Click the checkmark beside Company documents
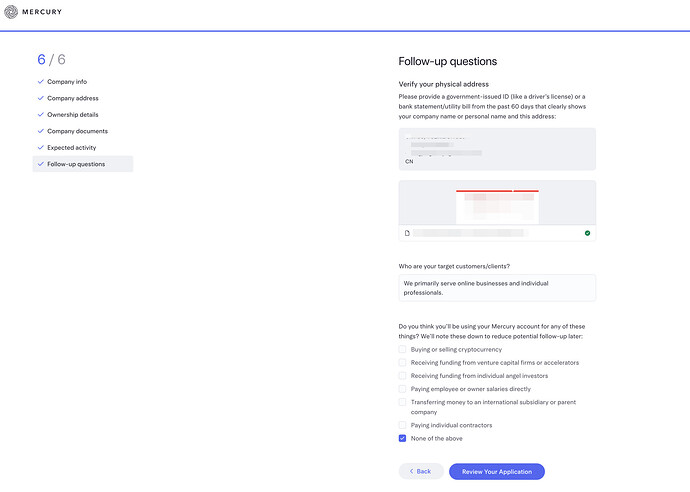The height and width of the screenshot is (492, 690). pyautogui.click(x=40, y=131)
